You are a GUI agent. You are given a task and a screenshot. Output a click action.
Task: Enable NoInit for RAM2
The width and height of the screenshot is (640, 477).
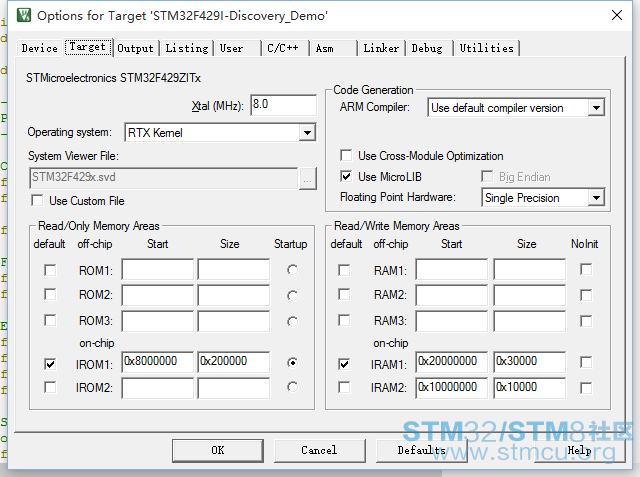click(586, 295)
